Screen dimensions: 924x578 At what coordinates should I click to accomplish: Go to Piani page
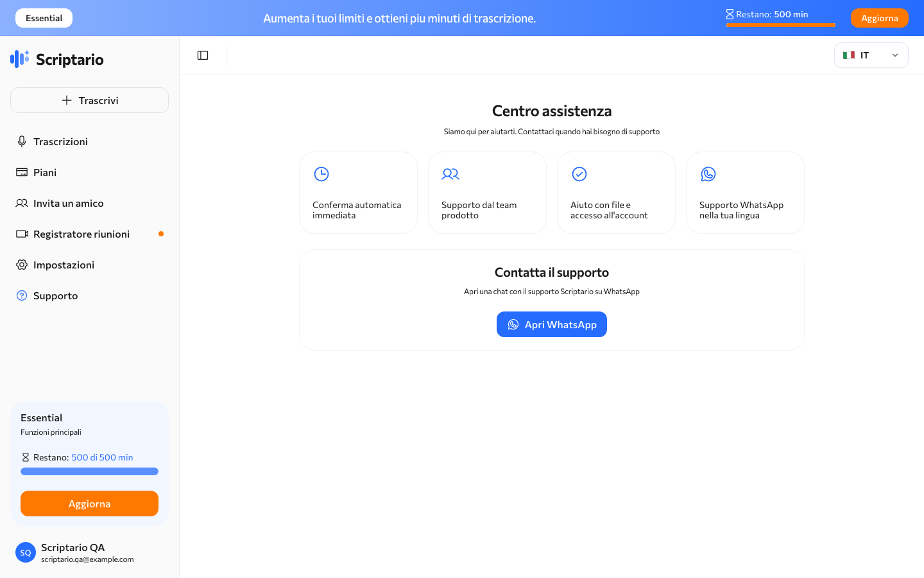point(90,172)
